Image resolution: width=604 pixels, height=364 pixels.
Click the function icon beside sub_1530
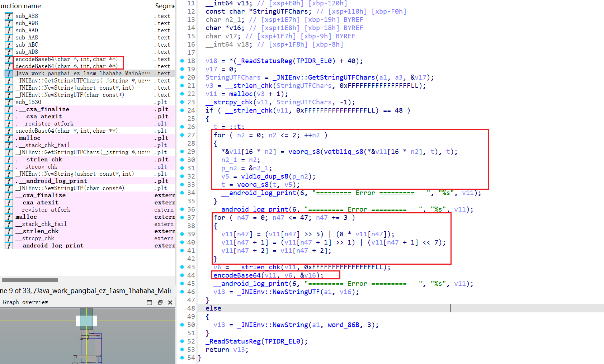(x=9, y=102)
